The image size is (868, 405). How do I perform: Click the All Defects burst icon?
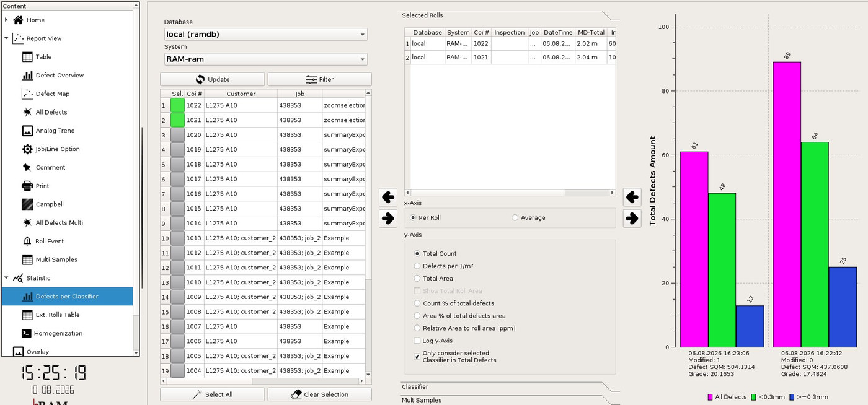click(27, 112)
